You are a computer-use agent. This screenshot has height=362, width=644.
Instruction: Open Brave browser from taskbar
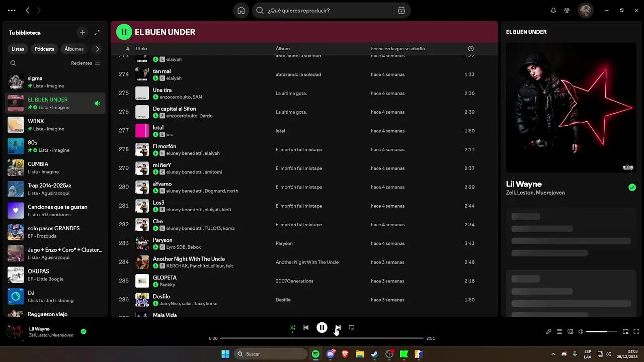[345, 354]
